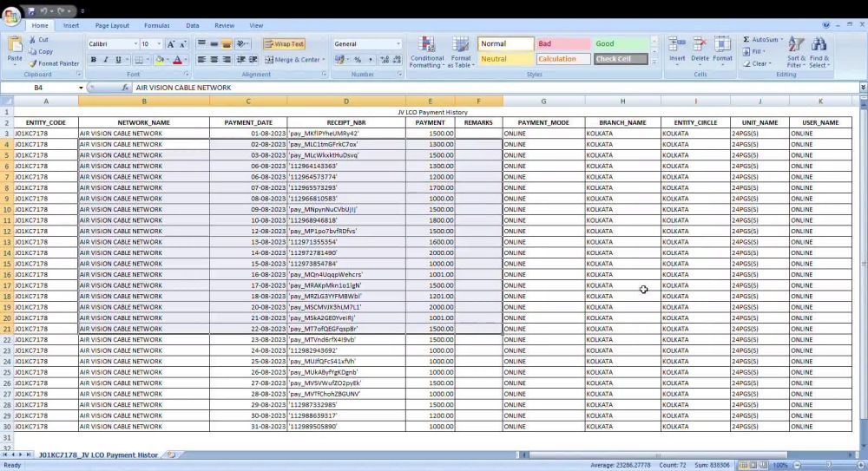The width and height of the screenshot is (868, 471).
Task: Increase Decimal places
Action: point(385,59)
